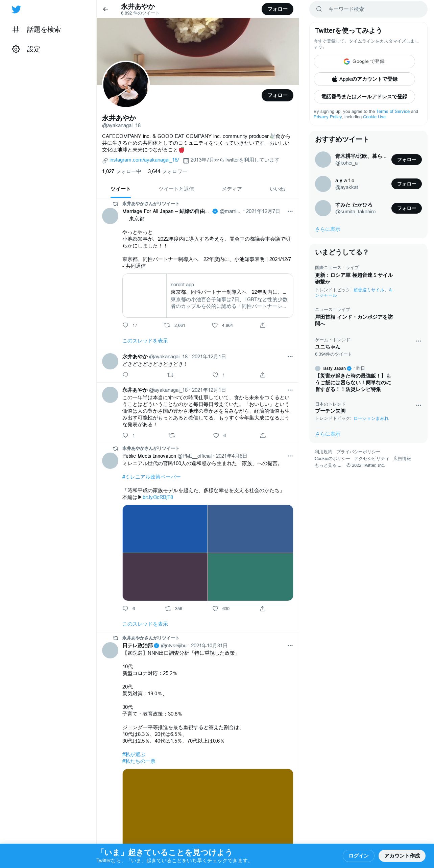The height and width of the screenshot is (868, 434).
Task: Like the どきどきどきどき tweet
Action: [x=215, y=375]
